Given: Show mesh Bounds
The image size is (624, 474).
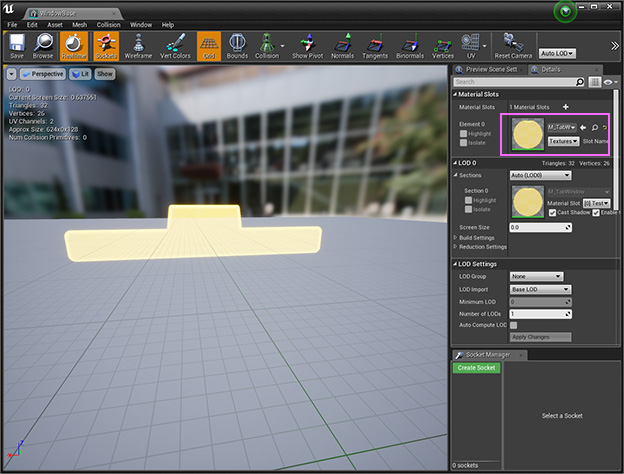Looking at the screenshot, I should [x=237, y=46].
